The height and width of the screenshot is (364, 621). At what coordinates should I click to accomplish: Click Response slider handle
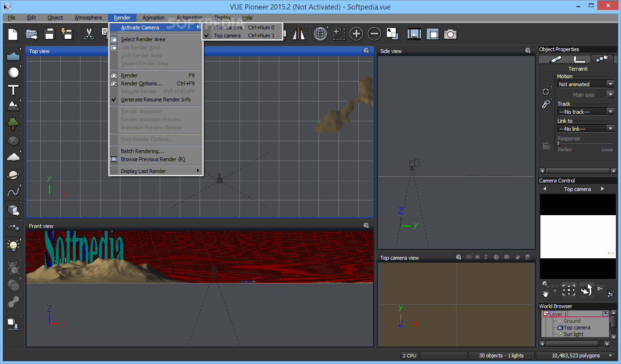pos(558,143)
